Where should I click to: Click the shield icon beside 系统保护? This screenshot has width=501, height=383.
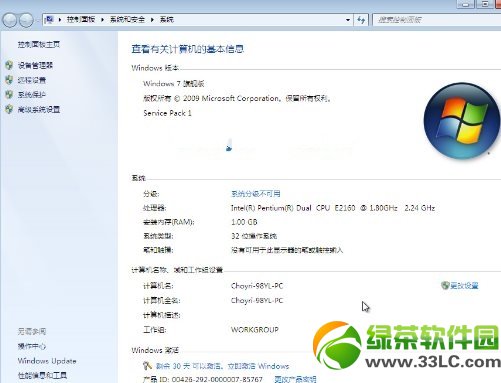click(9, 94)
